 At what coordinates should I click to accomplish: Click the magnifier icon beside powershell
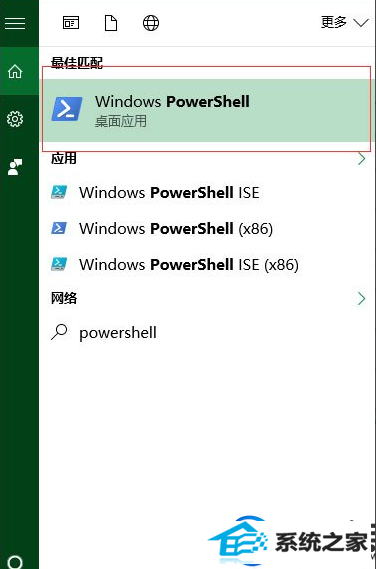[x=59, y=332]
